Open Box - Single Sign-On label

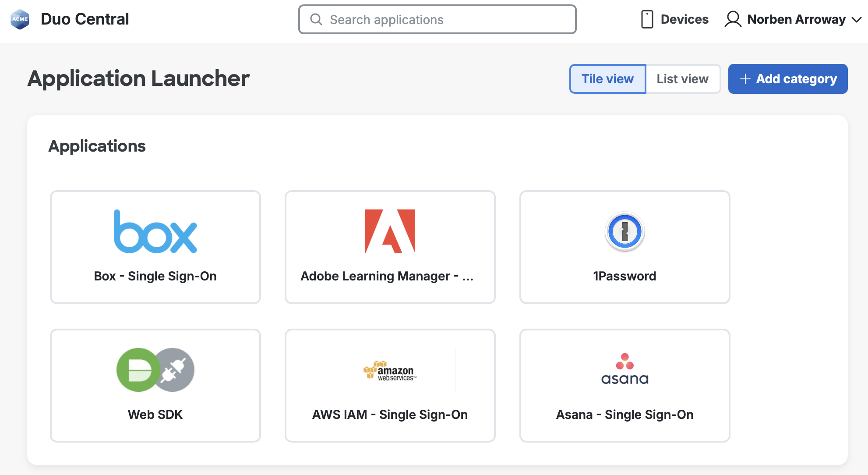(x=155, y=276)
